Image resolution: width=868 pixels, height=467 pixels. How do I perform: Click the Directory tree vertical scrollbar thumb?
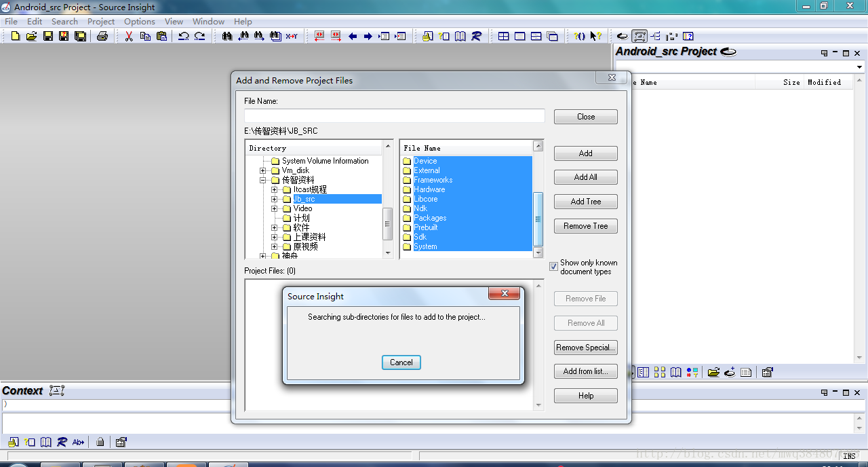point(388,224)
